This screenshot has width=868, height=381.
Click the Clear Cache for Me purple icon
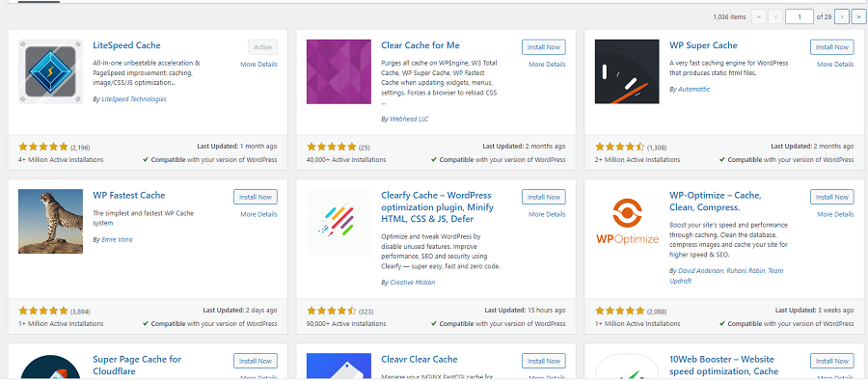tap(339, 71)
